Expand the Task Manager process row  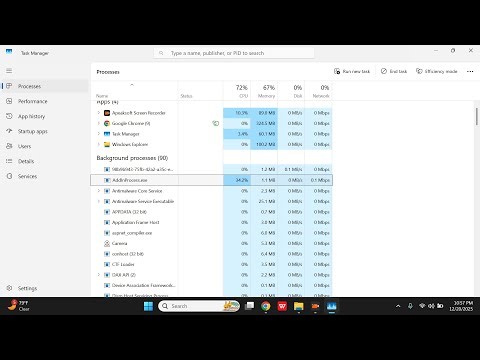click(99, 134)
